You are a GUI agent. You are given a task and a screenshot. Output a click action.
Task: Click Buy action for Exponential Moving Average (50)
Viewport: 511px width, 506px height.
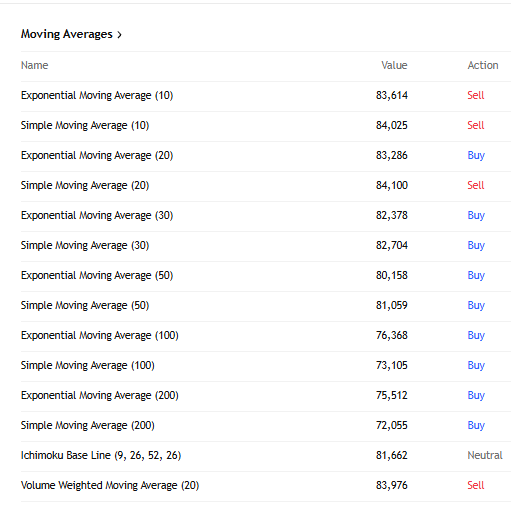[x=476, y=275]
